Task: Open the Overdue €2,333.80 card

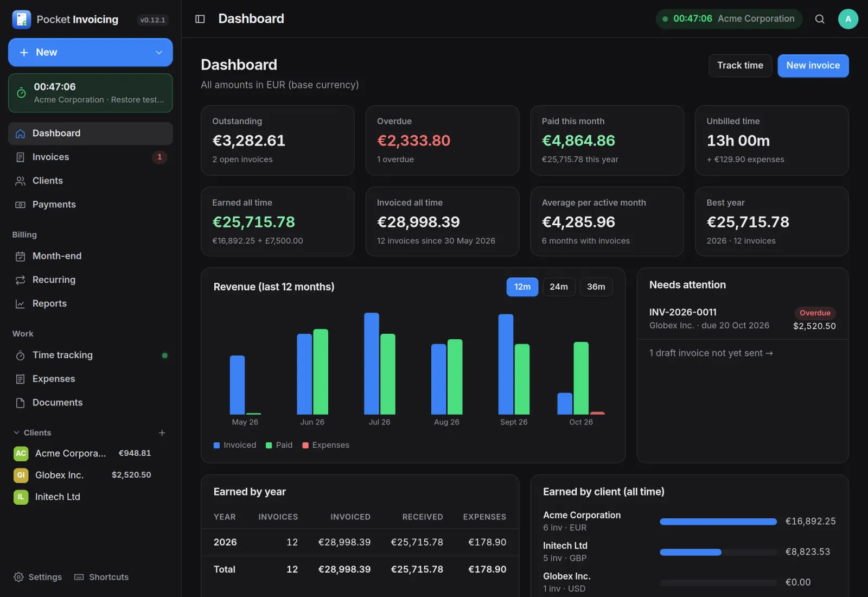Action: click(x=442, y=141)
